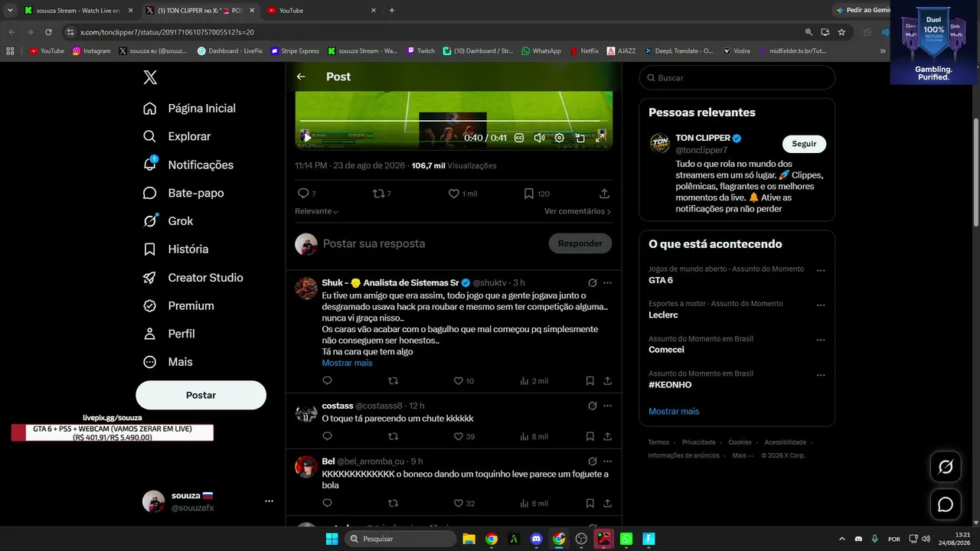The image size is (980, 551).
Task: Expand the video to fullscreen
Action: click(x=601, y=138)
